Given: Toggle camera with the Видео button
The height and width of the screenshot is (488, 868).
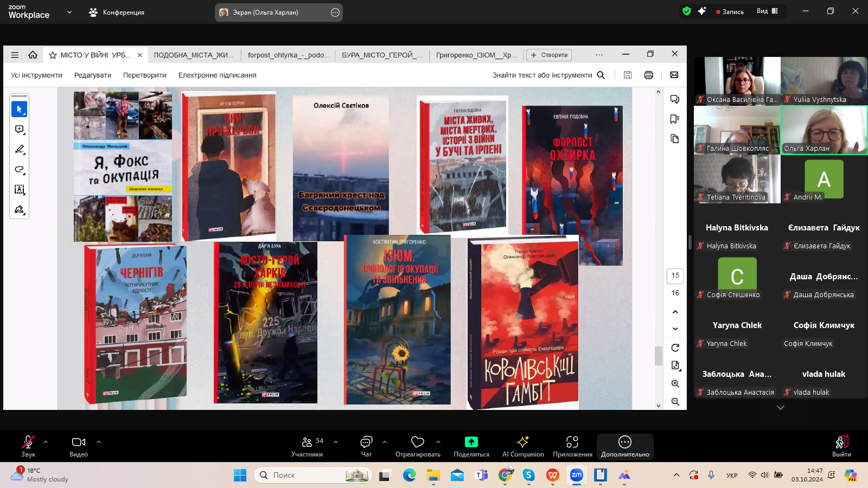Looking at the screenshot, I should point(79,446).
